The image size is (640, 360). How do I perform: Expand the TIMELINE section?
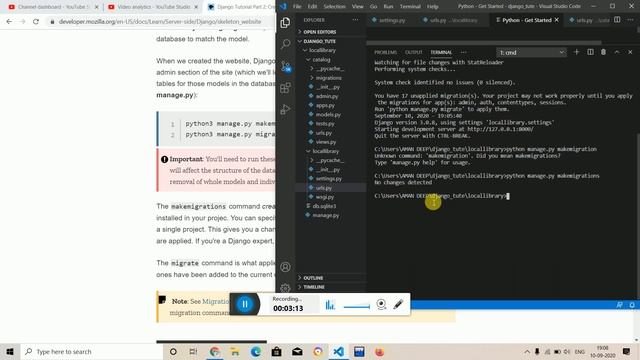click(x=314, y=287)
